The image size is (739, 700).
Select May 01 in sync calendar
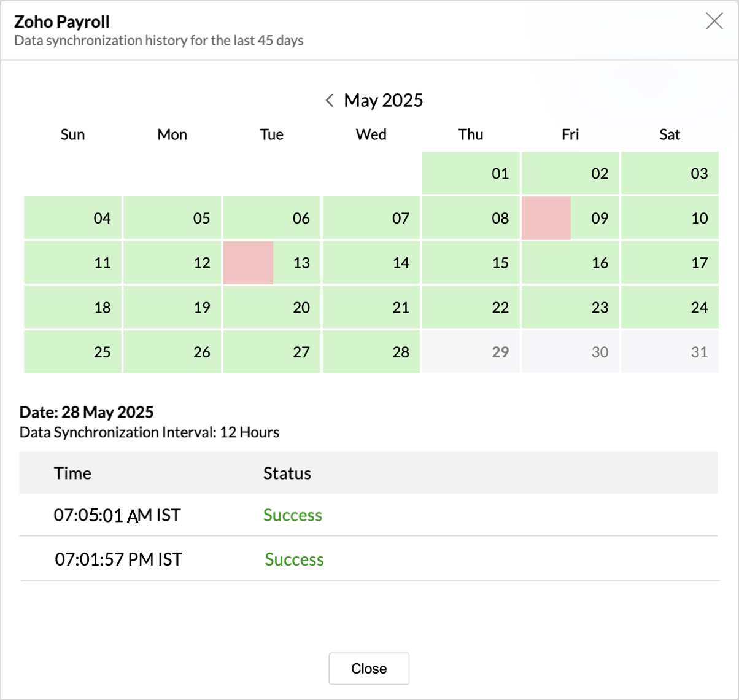tap(471, 173)
